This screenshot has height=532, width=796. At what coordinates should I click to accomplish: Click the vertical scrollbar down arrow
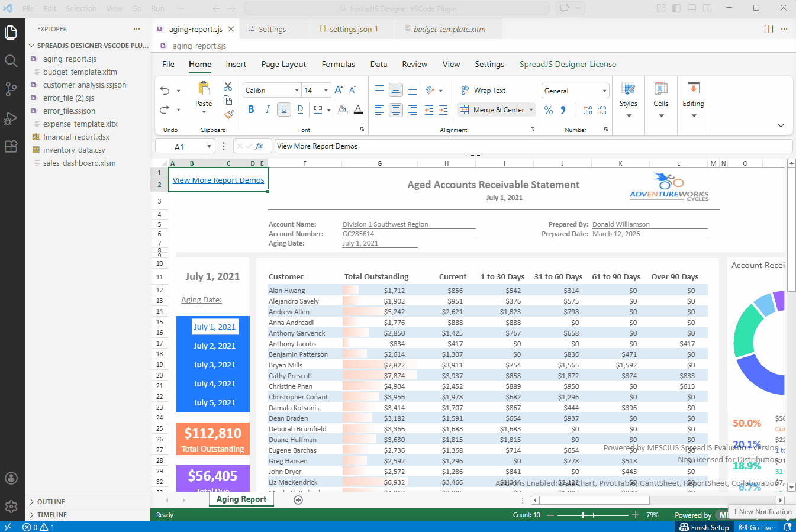pos(791,487)
